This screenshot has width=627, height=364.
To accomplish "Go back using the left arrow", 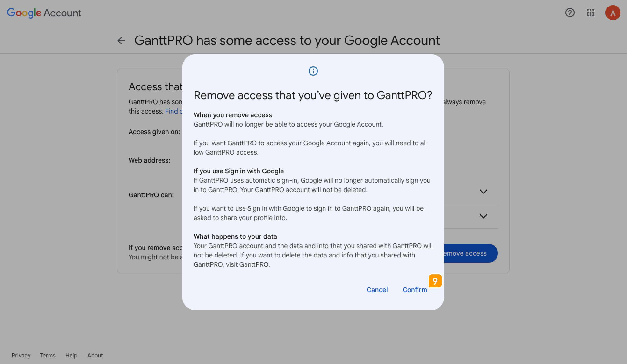I will pos(121,40).
